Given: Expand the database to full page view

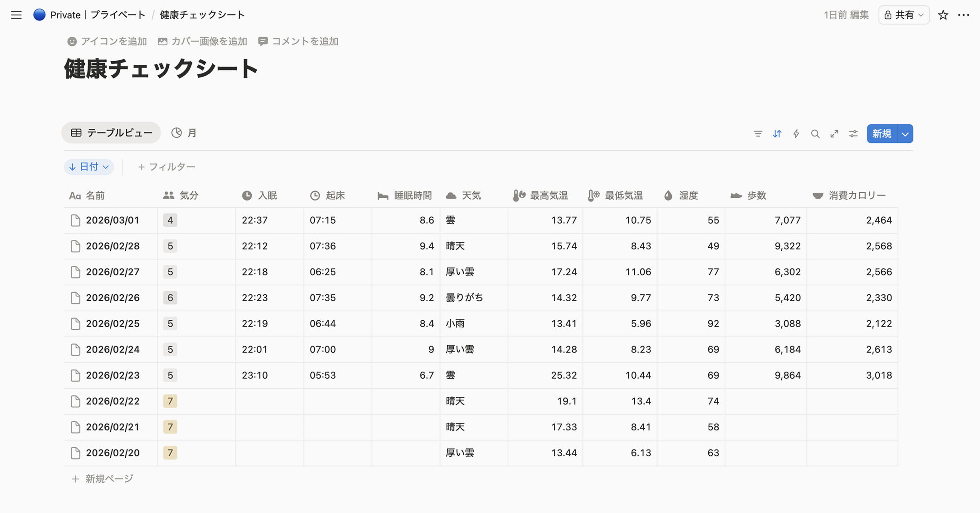Looking at the screenshot, I should [834, 133].
